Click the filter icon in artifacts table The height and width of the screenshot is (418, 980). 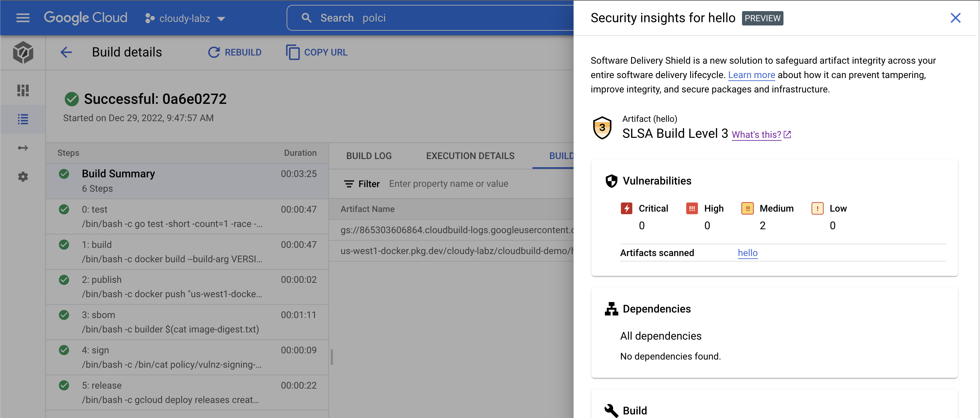(x=348, y=184)
